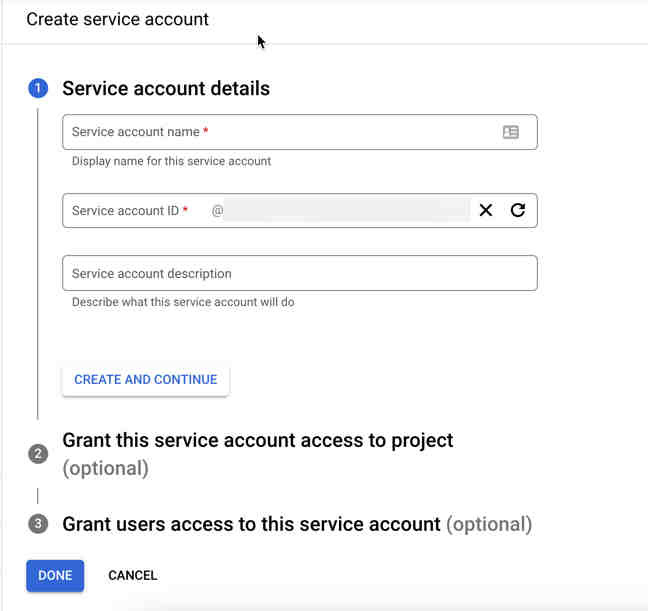Expand Grant users access to this service account

click(251, 524)
